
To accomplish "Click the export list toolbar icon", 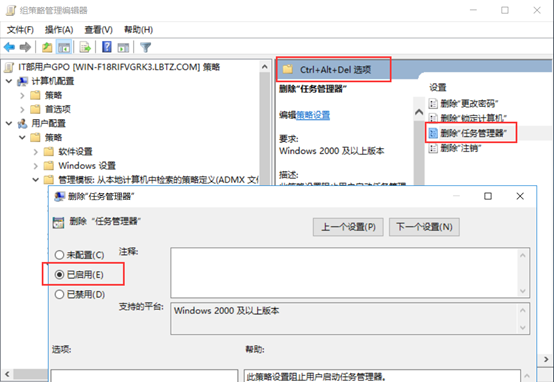I will (x=85, y=47).
